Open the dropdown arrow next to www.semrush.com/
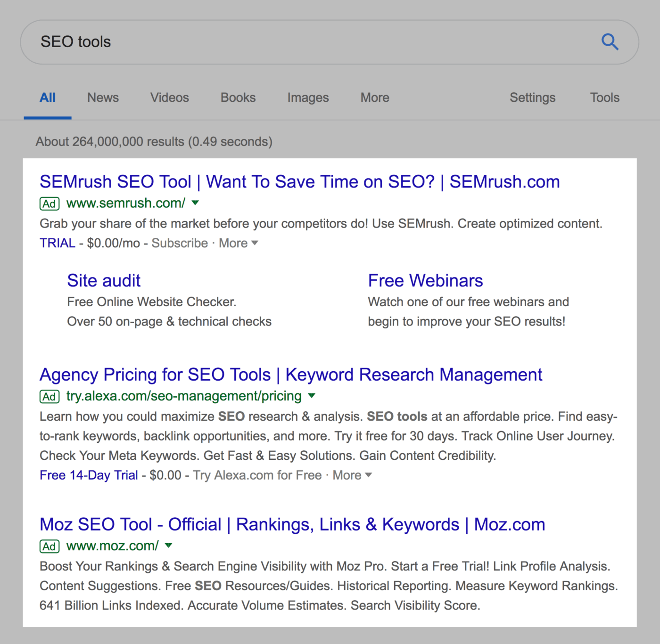The image size is (660, 644). pyautogui.click(x=195, y=203)
